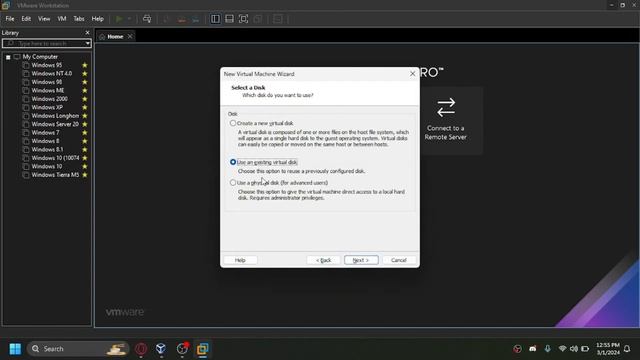Open the Opera browser taskbar icon
This screenshot has height=360, width=640.
tap(141, 349)
